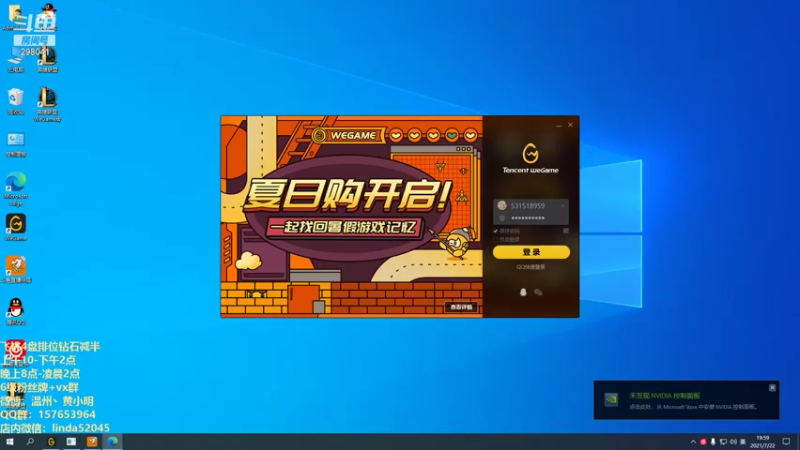Click the Tencent WeGame logo
800x450 pixels.
tap(530, 159)
